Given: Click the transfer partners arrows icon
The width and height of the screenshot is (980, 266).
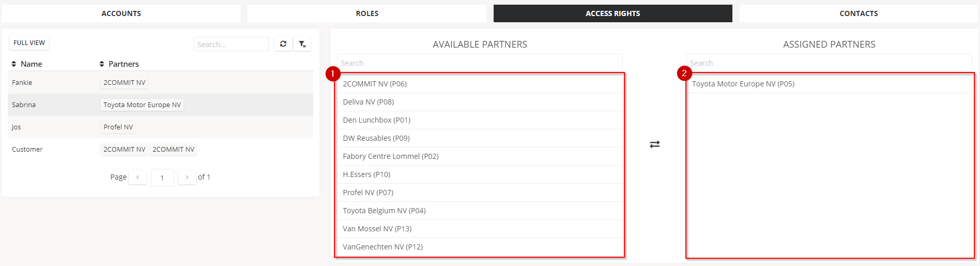Looking at the screenshot, I should point(654,144).
